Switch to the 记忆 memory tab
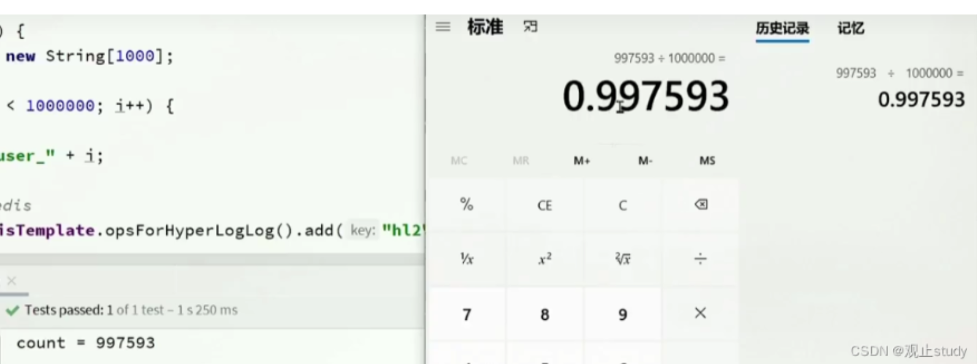The image size is (980, 364). [851, 28]
